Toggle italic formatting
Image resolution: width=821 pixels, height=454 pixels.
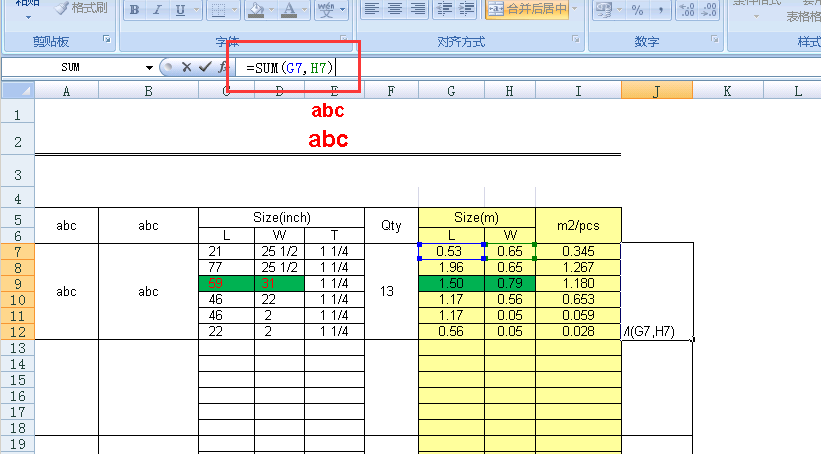[x=157, y=10]
